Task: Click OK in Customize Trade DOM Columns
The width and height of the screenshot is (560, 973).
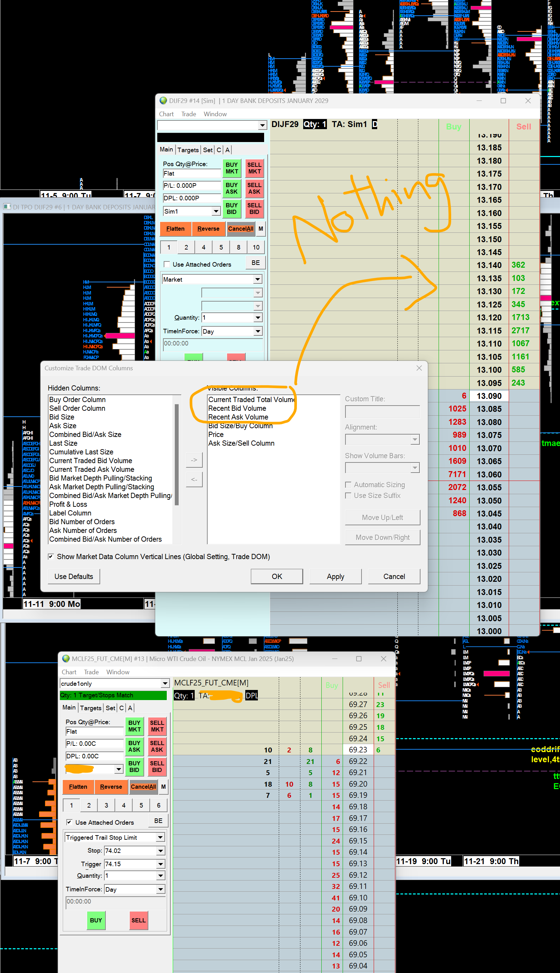Action: [277, 577]
